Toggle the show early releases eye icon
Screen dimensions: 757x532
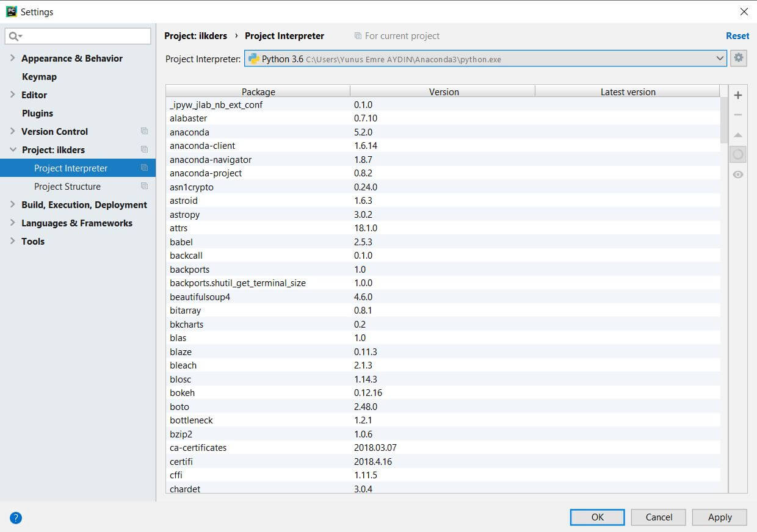[738, 174]
